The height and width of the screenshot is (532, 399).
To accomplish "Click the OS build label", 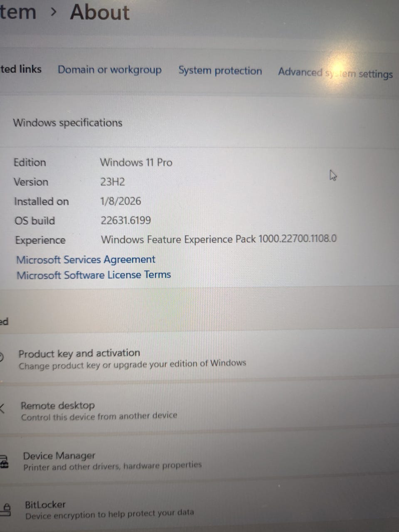I will click(x=34, y=221).
